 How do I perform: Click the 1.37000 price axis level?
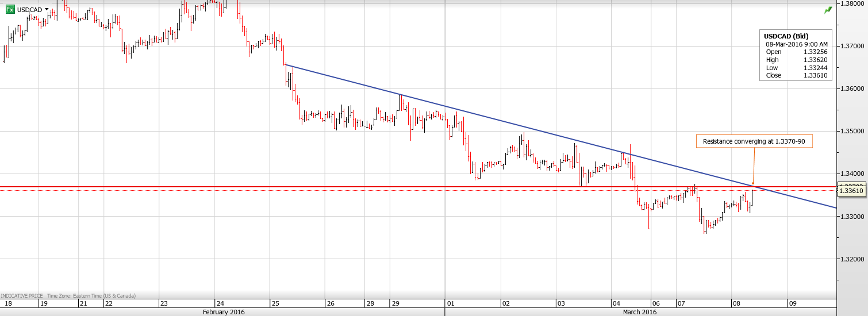point(852,46)
